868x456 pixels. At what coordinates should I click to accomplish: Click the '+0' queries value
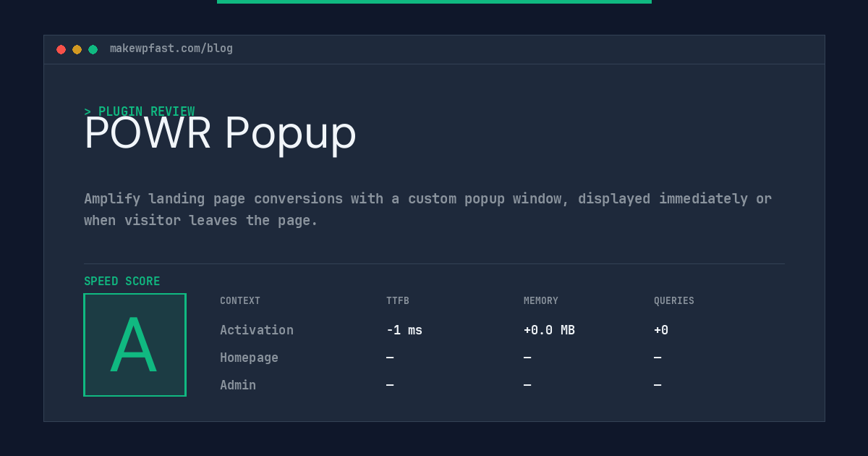661,330
